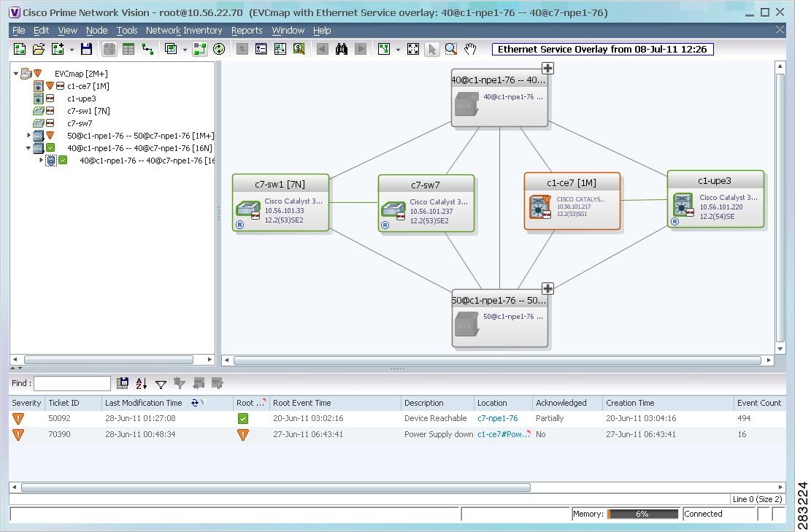Image resolution: width=811 pixels, height=532 pixels.
Task: Click the Clear Filter funnel icon
Action: click(x=180, y=383)
